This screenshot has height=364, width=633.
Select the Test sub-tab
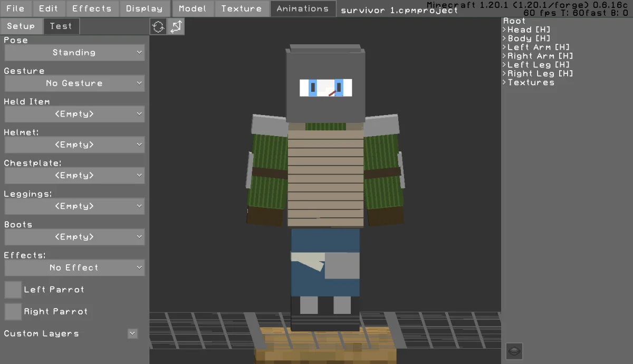(x=61, y=26)
